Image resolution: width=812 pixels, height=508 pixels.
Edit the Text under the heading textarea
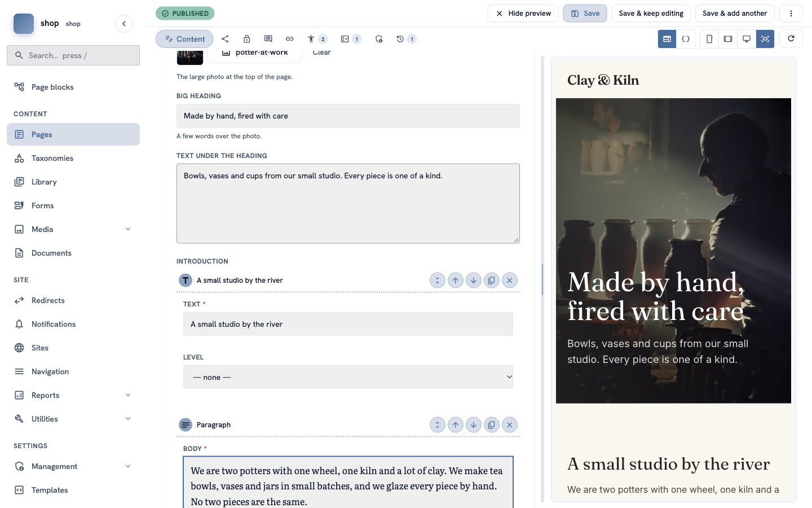pyautogui.click(x=348, y=204)
